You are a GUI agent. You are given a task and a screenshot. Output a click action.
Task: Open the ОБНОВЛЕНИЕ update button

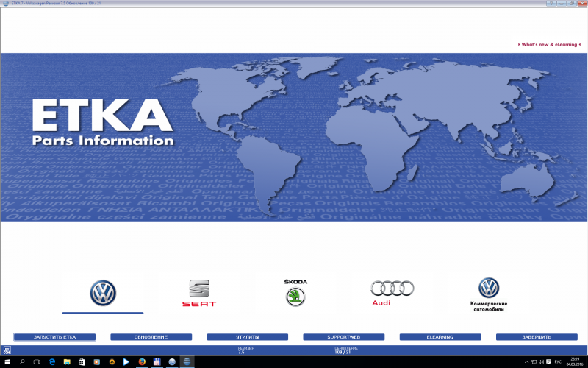click(x=151, y=337)
